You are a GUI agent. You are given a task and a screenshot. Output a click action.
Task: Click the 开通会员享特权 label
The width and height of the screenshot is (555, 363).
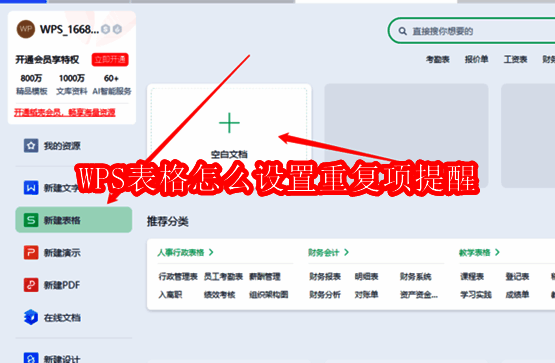(x=47, y=59)
